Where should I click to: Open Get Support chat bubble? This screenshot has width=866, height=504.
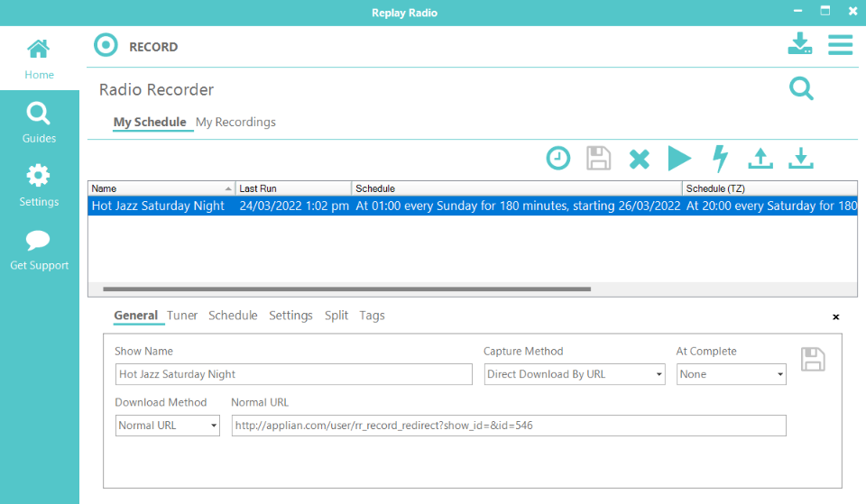[39, 250]
